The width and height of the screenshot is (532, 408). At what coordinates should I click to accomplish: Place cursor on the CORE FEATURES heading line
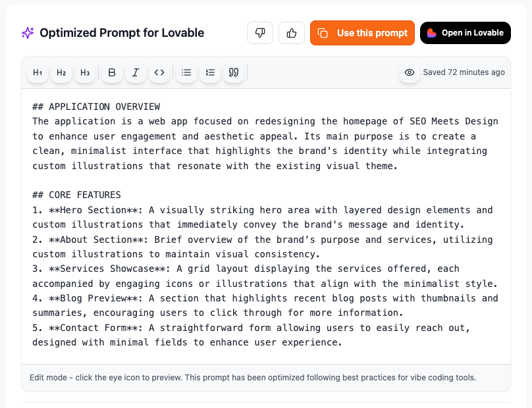(x=84, y=195)
